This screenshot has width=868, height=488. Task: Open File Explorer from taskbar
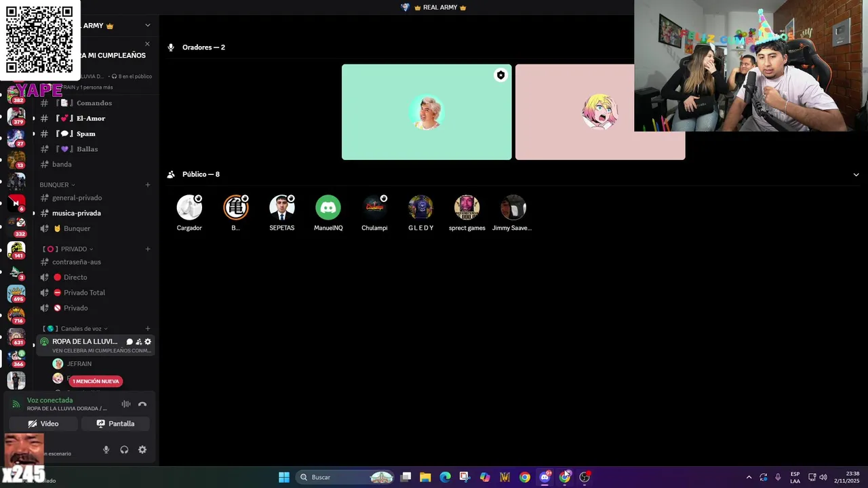click(x=425, y=477)
